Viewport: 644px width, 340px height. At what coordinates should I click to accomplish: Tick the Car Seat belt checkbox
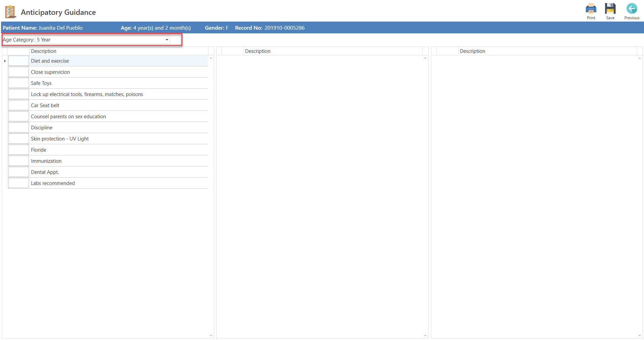[19, 105]
